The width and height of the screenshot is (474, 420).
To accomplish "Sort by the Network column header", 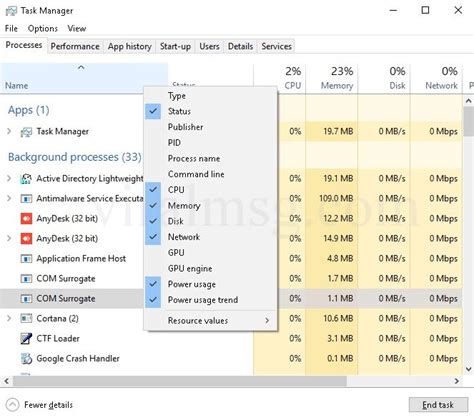I will (x=436, y=78).
